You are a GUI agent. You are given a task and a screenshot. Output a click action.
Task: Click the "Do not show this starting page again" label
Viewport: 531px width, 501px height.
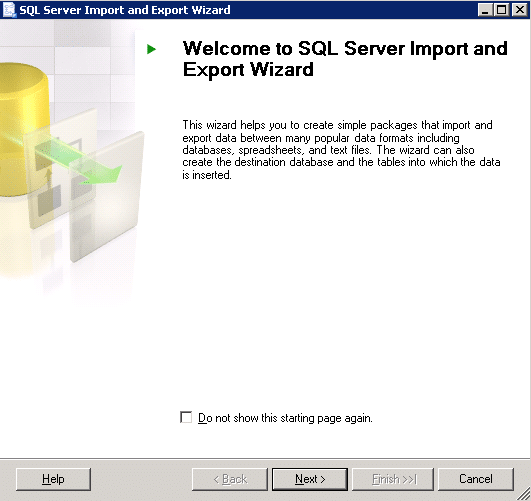[285, 418]
